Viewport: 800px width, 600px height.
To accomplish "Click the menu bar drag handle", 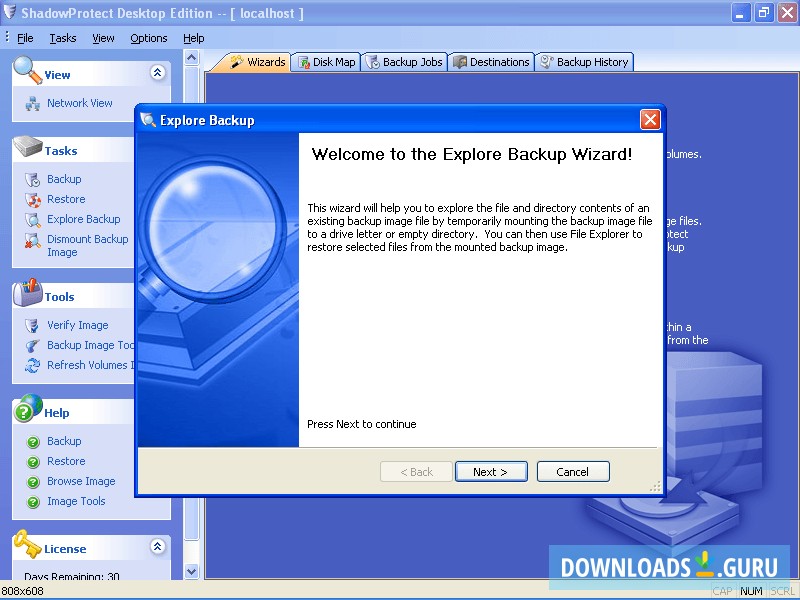I will click(x=7, y=37).
